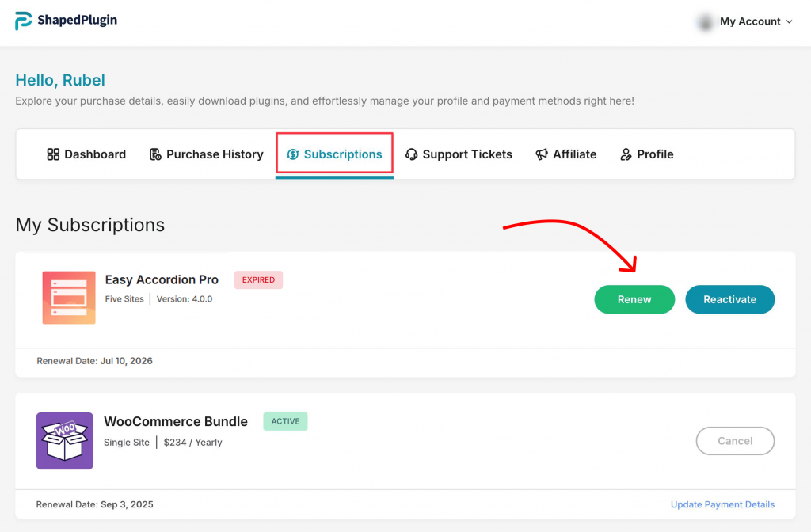
Task: Open the Update Payment Details link
Action: (x=722, y=504)
